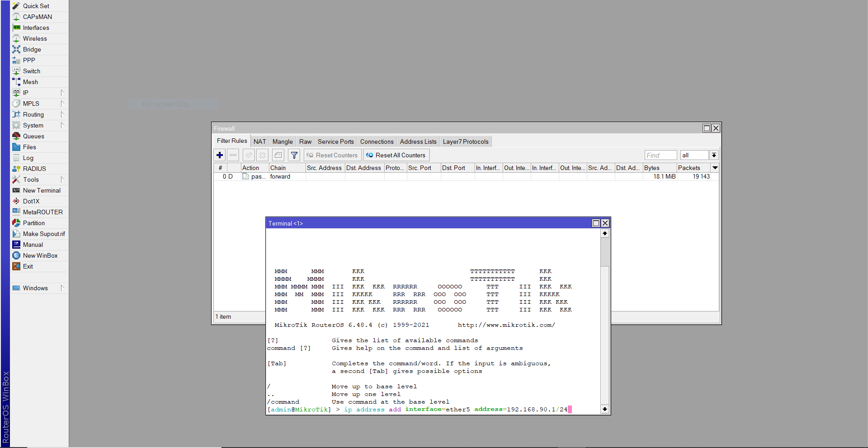
Task: Remove selected firewall rule with minus icon
Action: (233, 155)
